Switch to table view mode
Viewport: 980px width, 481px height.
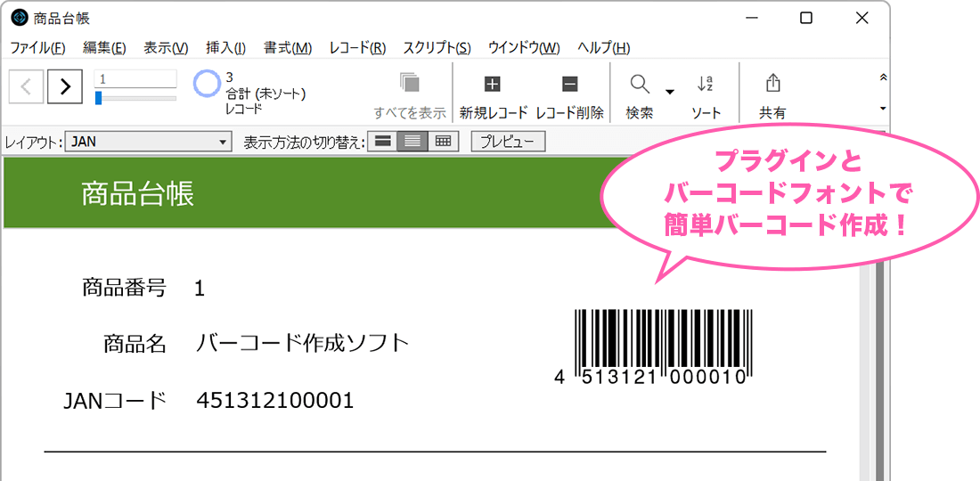443,142
